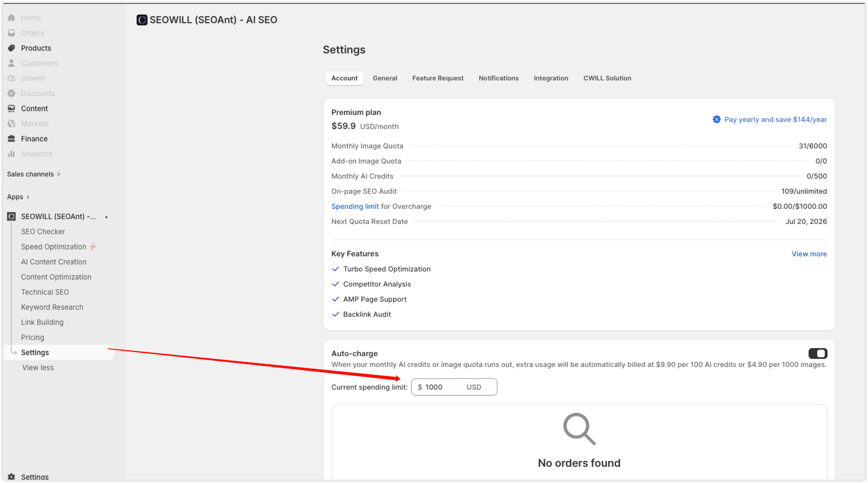Click the Home icon in sidebar
Image resolution: width=868 pixels, height=483 pixels.
11,18
